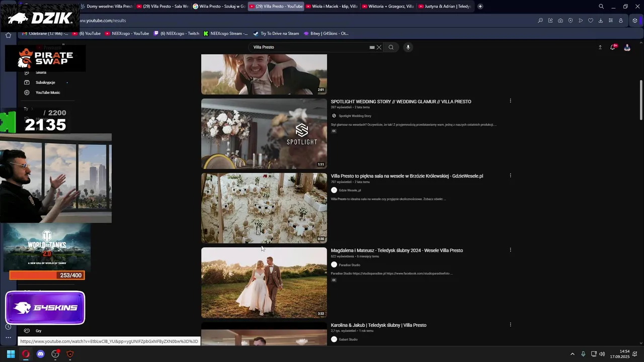Click the Opera sidebar star bookmarks icon
This screenshot has height=362, width=644.
tap(8, 35)
